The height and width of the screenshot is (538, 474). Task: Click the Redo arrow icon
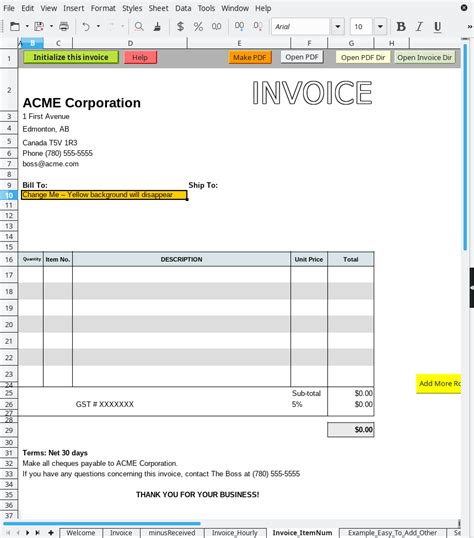111,26
